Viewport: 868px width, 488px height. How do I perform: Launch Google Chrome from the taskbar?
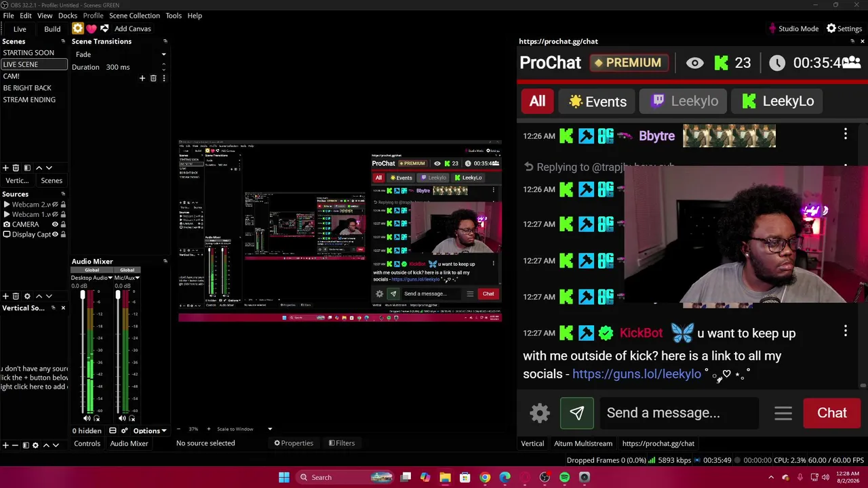click(x=485, y=477)
